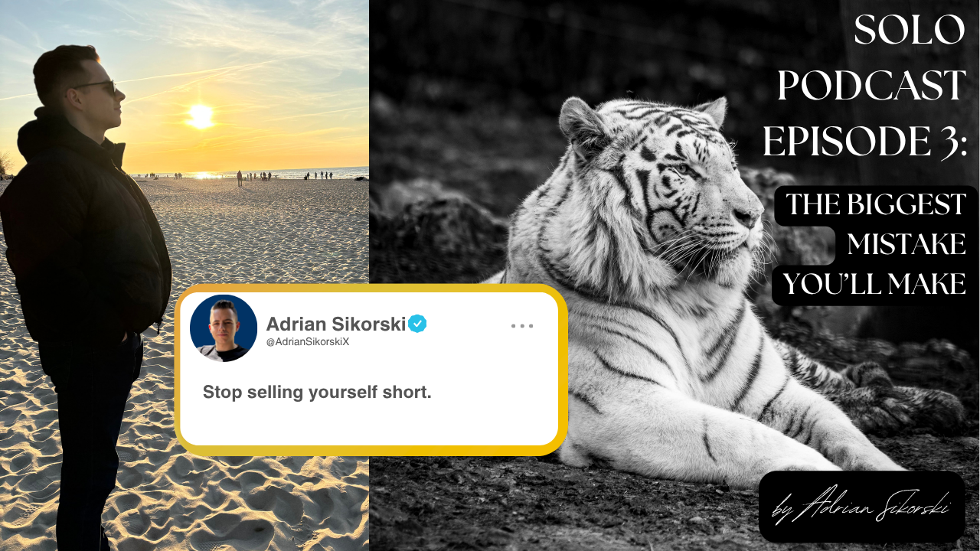Click the setting sun in the beach photo
This screenshot has width=980, height=551.
201,116
